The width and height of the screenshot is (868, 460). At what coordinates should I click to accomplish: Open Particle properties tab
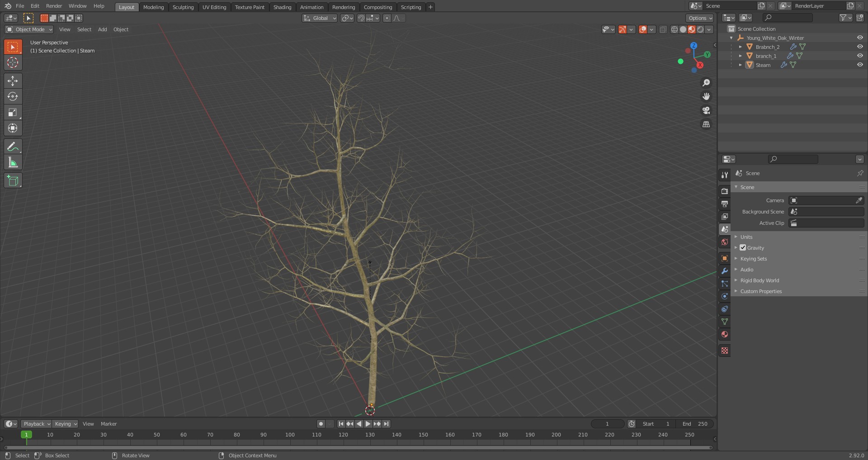(725, 284)
